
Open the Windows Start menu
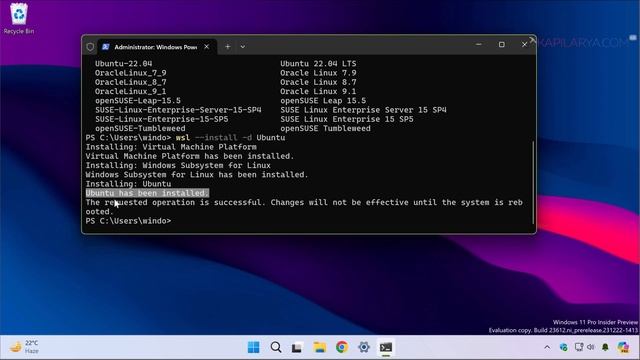tap(253, 347)
